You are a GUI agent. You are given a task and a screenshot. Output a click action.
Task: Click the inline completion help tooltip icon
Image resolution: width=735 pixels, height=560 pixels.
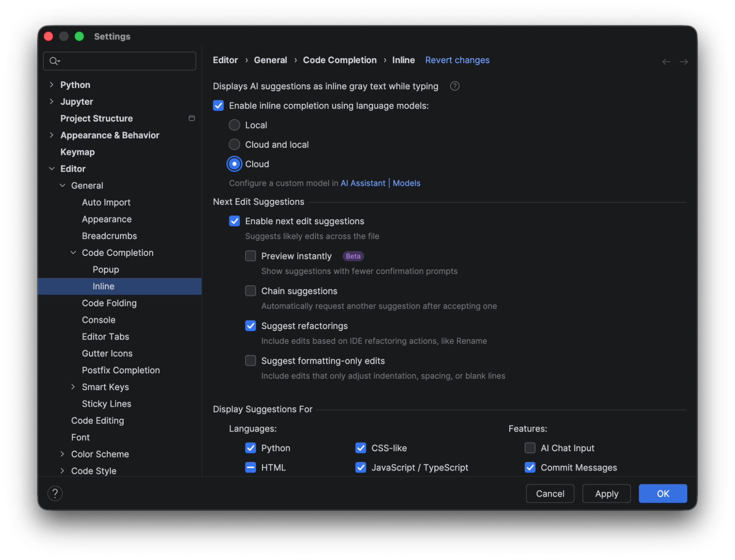coord(454,86)
